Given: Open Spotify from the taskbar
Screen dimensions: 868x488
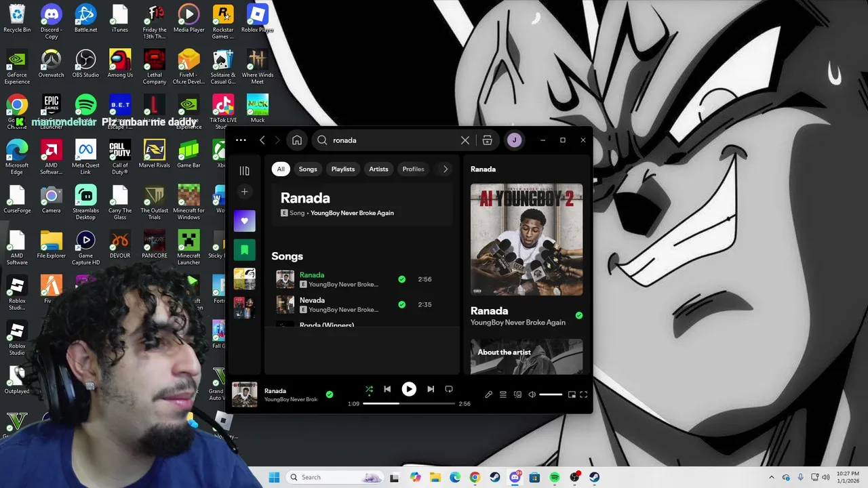Looking at the screenshot, I should click(555, 477).
